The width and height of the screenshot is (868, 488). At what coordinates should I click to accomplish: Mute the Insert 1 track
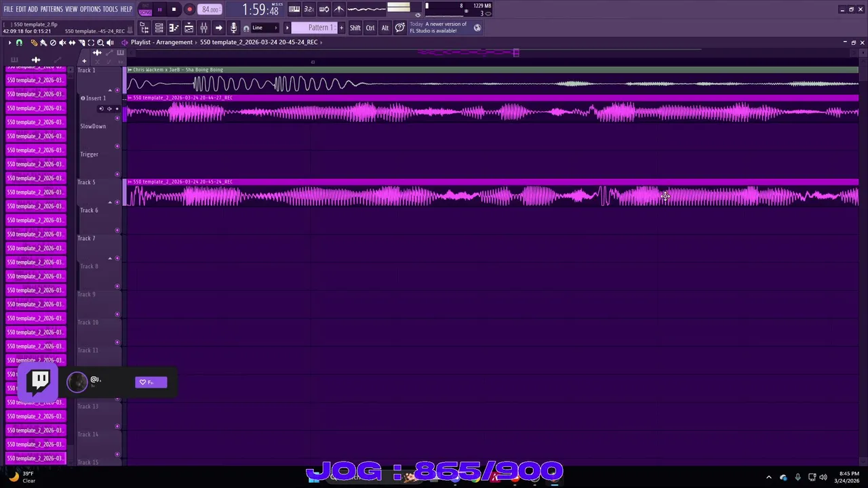pyautogui.click(x=117, y=118)
